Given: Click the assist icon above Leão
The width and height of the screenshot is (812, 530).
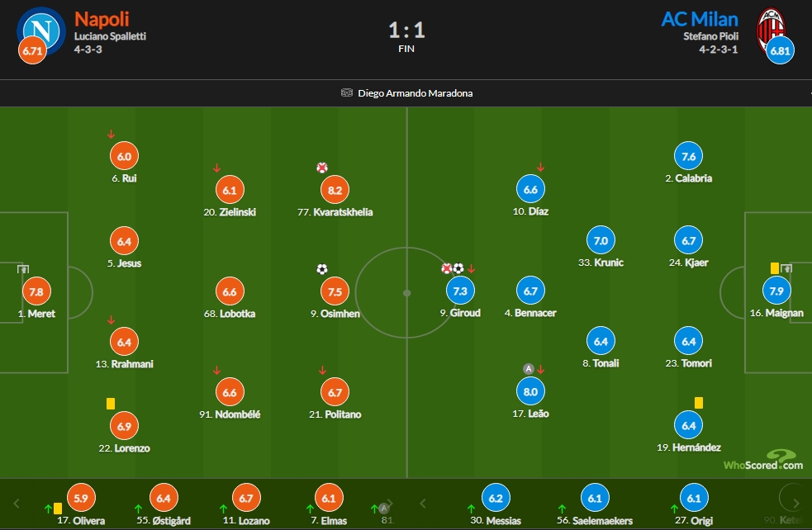Looking at the screenshot, I should (528, 369).
